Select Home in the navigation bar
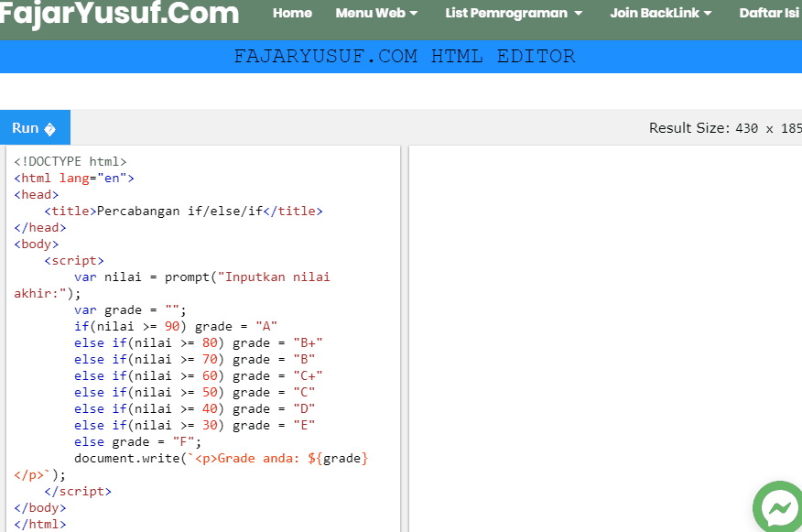This screenshot has height=532, width=802. point(292,13)
